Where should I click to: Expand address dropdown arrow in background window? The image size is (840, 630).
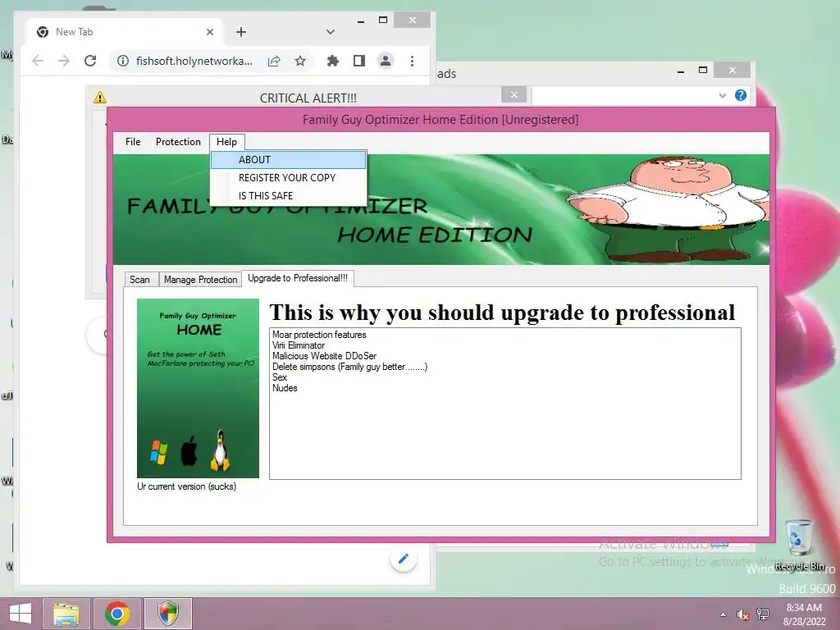tap(722, 95)
